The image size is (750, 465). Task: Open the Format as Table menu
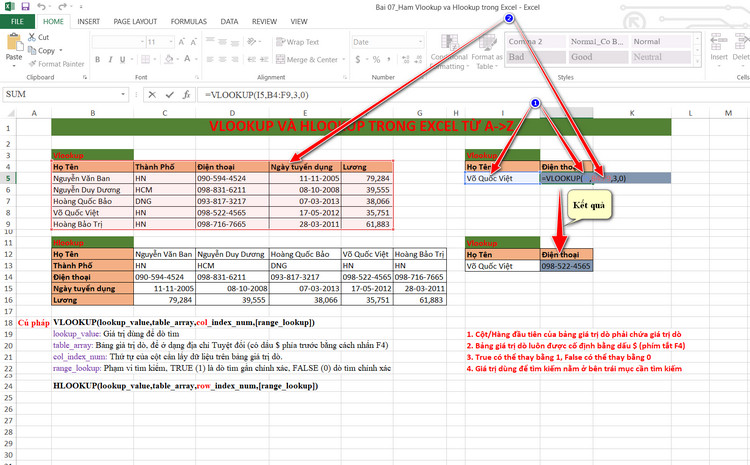pos(487,52)
